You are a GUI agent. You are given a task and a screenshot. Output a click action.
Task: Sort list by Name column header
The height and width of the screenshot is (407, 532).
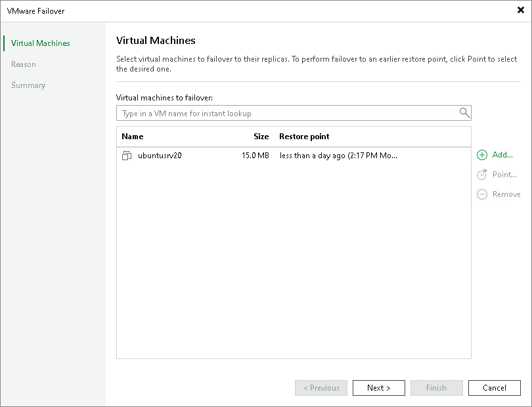(x=132, y=137)
